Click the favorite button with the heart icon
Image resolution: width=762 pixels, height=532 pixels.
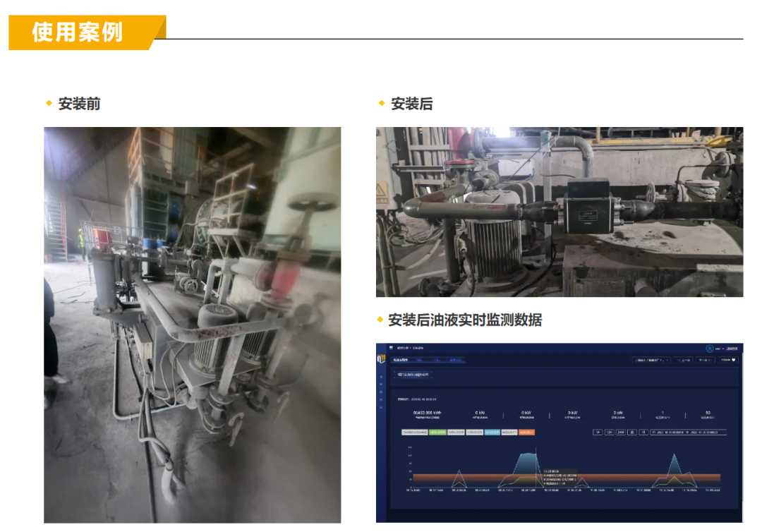tap(728, 360)
